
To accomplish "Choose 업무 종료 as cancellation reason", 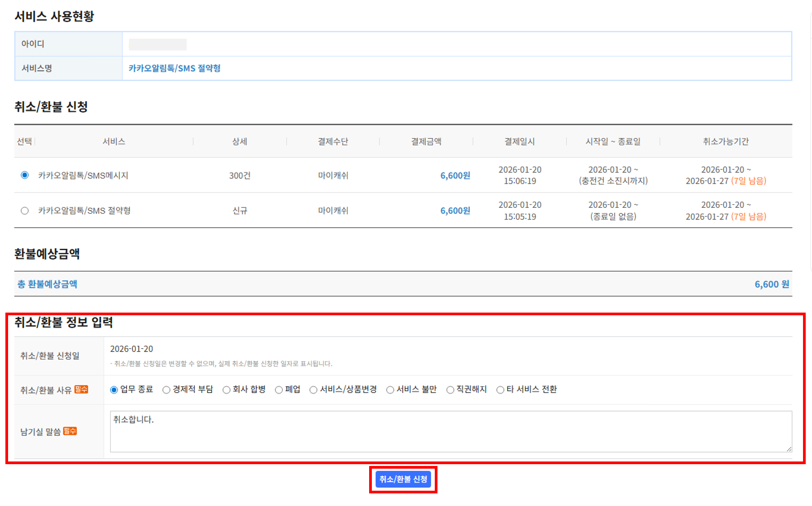I will click(114, 390).
